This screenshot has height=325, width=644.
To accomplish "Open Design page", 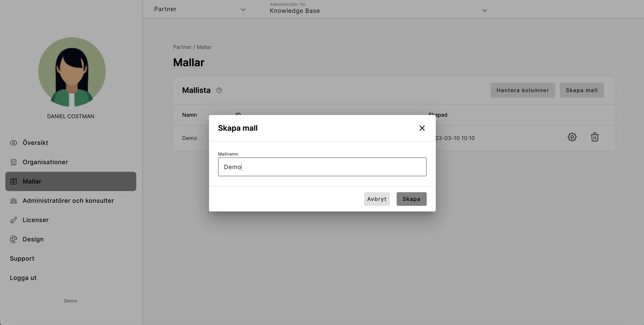I will [71, 239].
